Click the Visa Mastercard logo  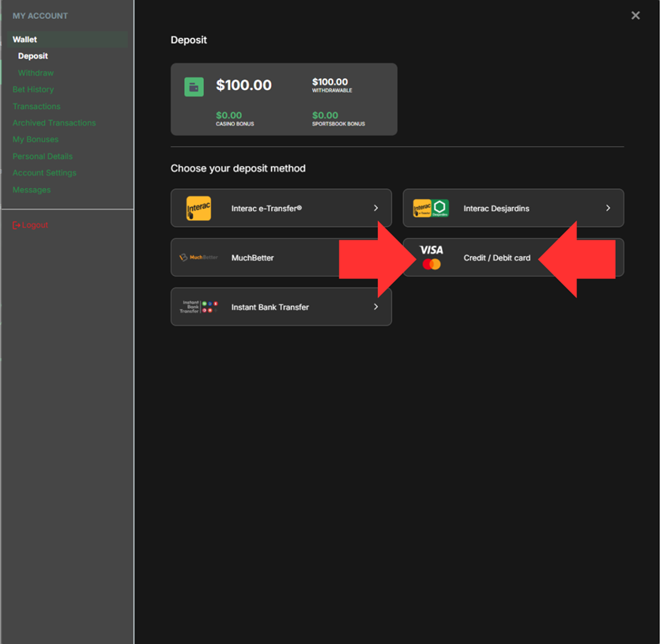point(432,258)
